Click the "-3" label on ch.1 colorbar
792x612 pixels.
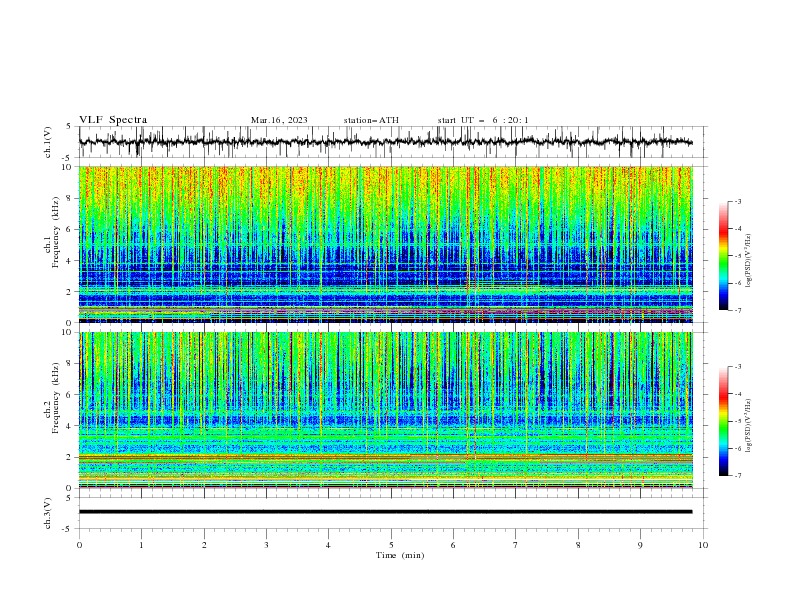tap(737, 201)
